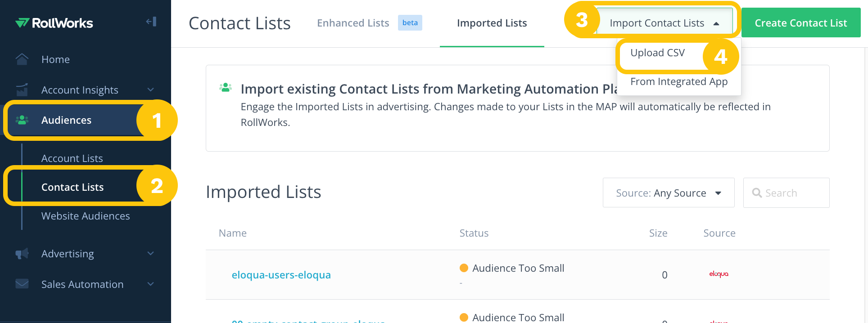Click the size value 0 for eloqua-users-eloqua
The image size is (868, 323).
click(665, 275)
